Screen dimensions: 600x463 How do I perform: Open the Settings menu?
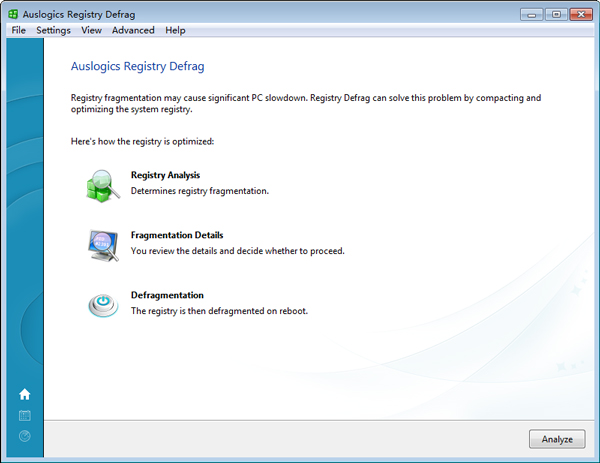point(53,30)
